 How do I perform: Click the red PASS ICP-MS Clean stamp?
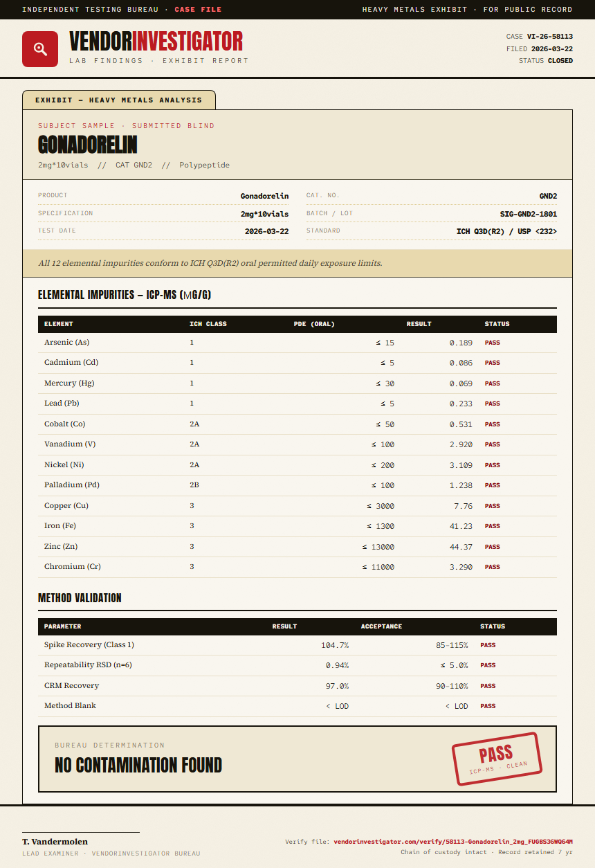(496, 759)
